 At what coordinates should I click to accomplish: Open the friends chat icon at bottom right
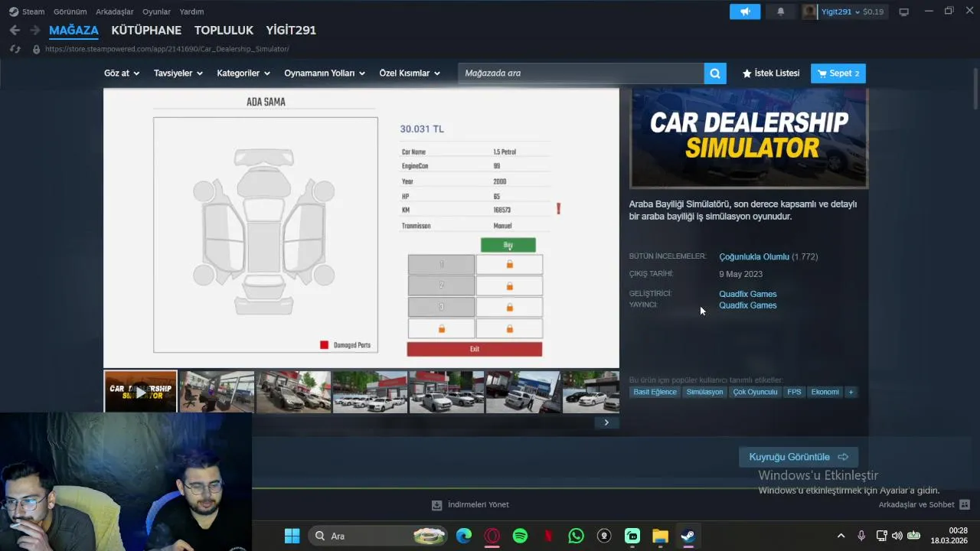coord(965,505)
